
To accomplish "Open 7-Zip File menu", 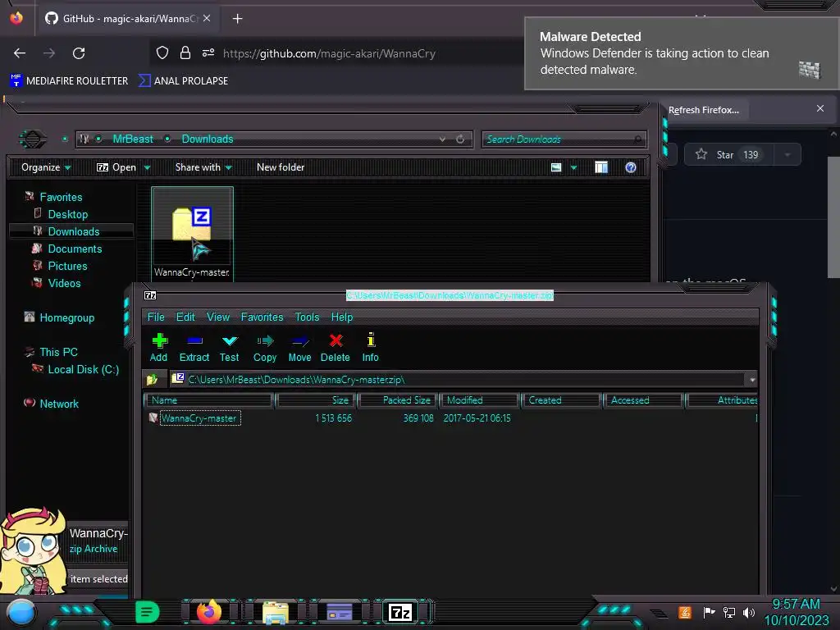I will pyautogui.click(x=156, y=317).
